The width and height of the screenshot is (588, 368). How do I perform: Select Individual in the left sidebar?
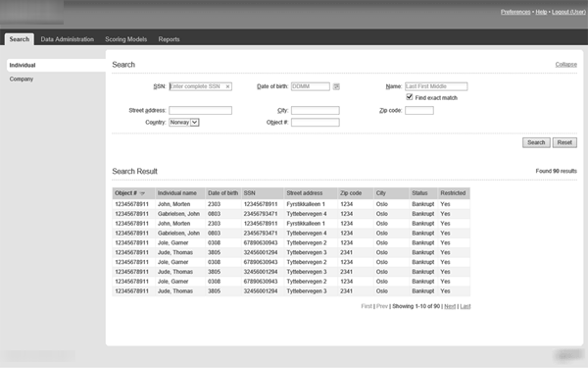56,66
